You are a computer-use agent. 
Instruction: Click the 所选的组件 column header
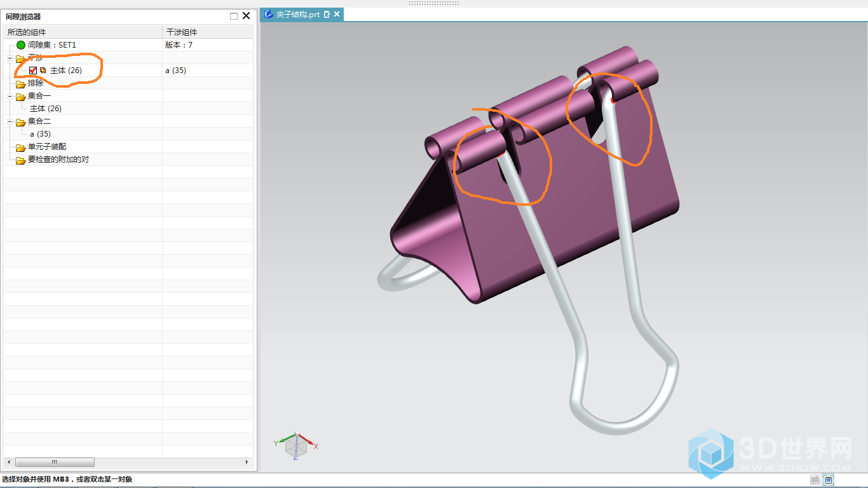pos(83,32)
